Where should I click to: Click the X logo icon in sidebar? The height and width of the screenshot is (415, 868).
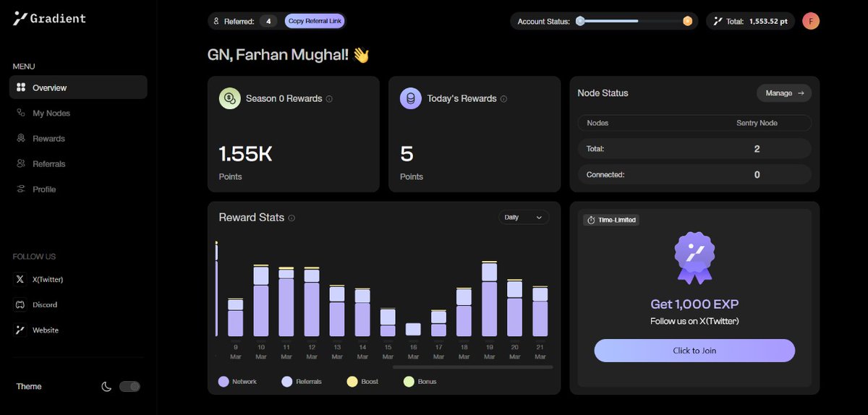pos(20,279)
